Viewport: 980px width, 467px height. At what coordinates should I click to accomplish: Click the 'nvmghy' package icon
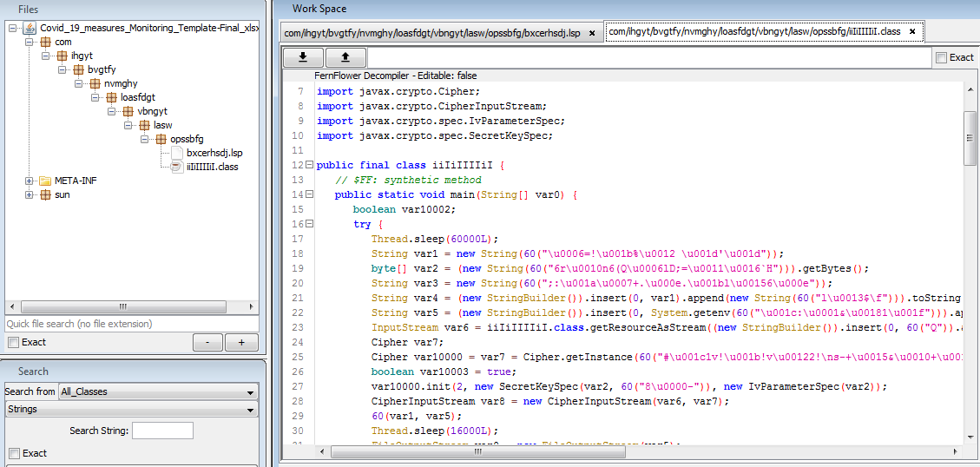(x=95, y=83)
